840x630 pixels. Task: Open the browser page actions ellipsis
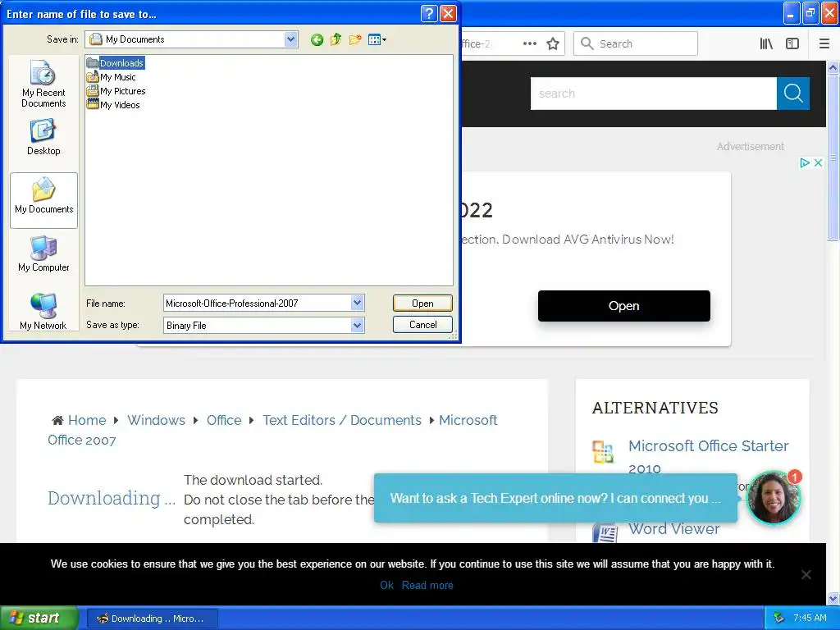[x=530, y=43]
